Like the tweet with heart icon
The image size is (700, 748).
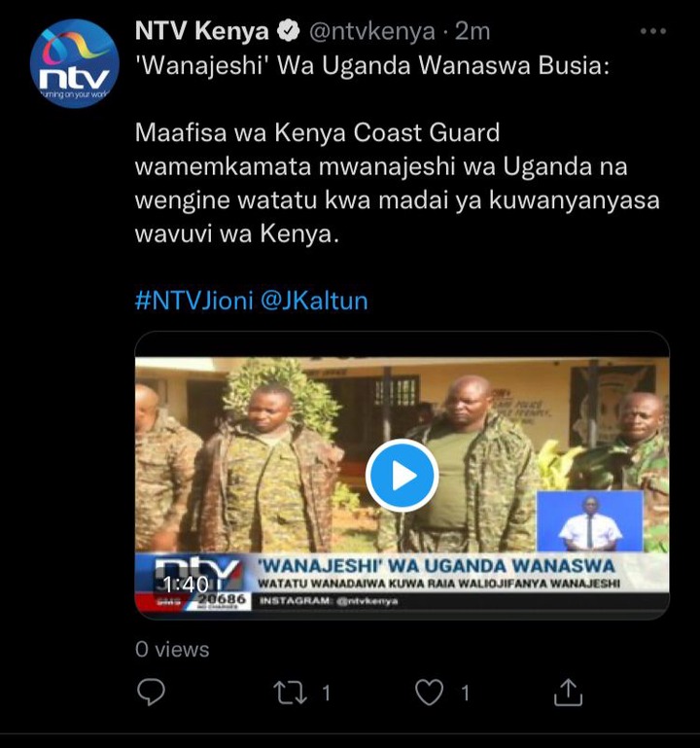click(429, 693)
